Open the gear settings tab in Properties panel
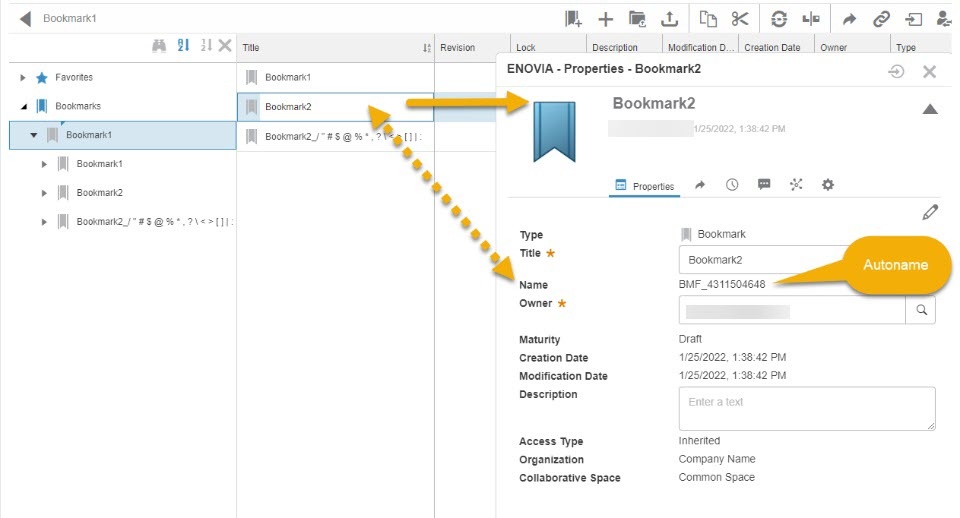This screenshot has width=960, height=518. tap(828, 184)
